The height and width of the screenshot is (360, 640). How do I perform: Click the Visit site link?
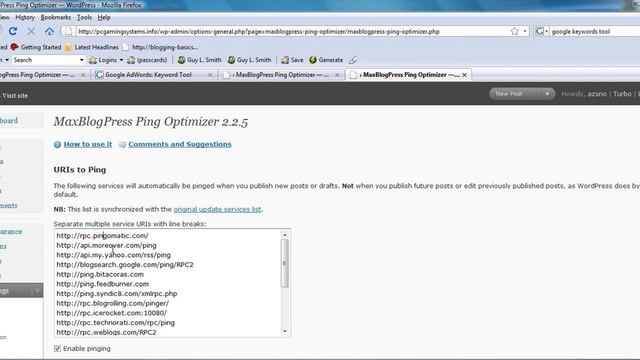(15, 96)
